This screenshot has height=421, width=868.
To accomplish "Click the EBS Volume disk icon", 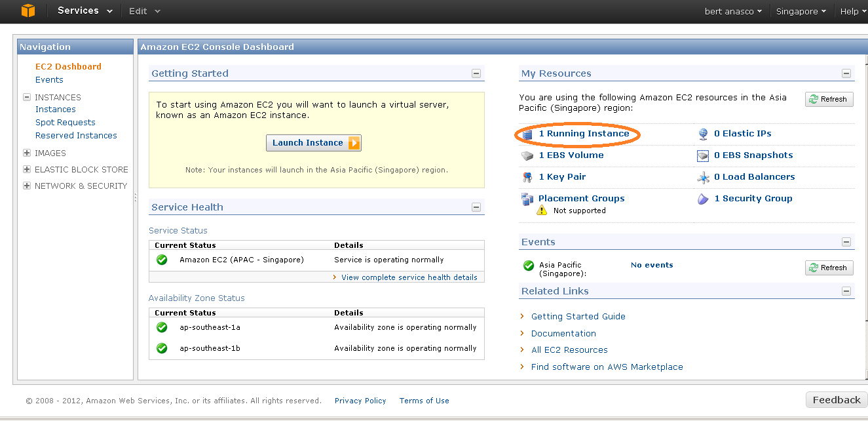I will [x=528, y=155].
